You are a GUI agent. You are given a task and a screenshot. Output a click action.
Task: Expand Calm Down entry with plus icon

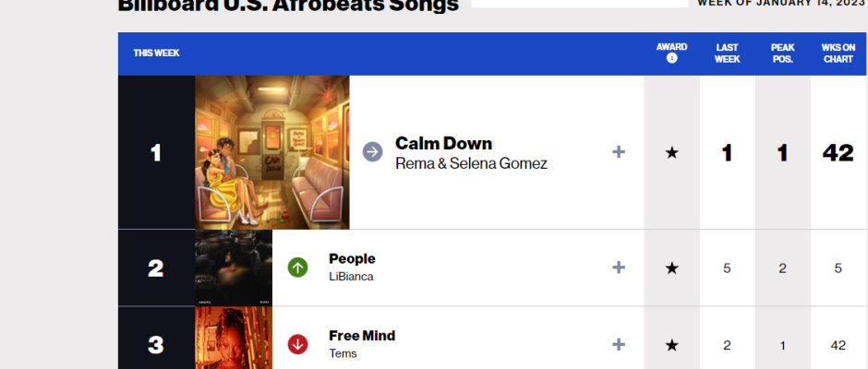[x=619, y=152]
